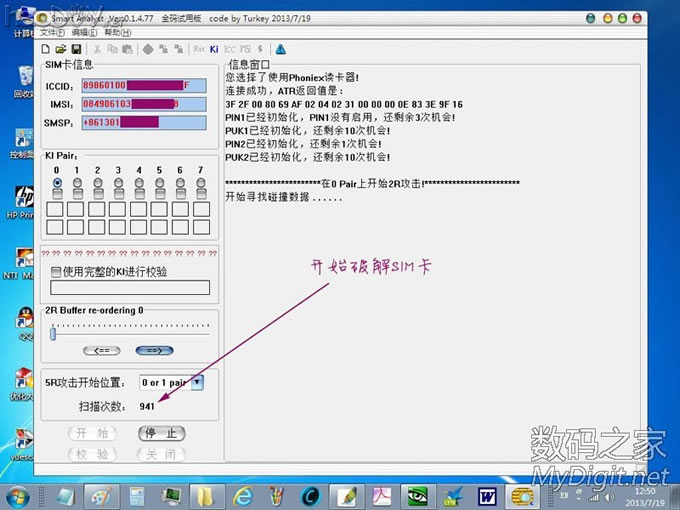Click the Open folder toolbar icon
Viewport: 680px width, 510px height.
click(x=61, y=49)
